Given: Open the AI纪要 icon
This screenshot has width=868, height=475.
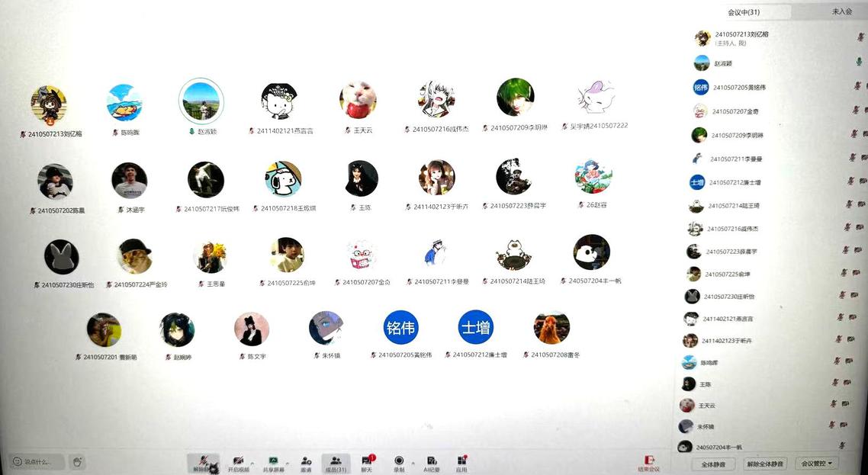Looking at the screenshot, I should tap(432, 462).
